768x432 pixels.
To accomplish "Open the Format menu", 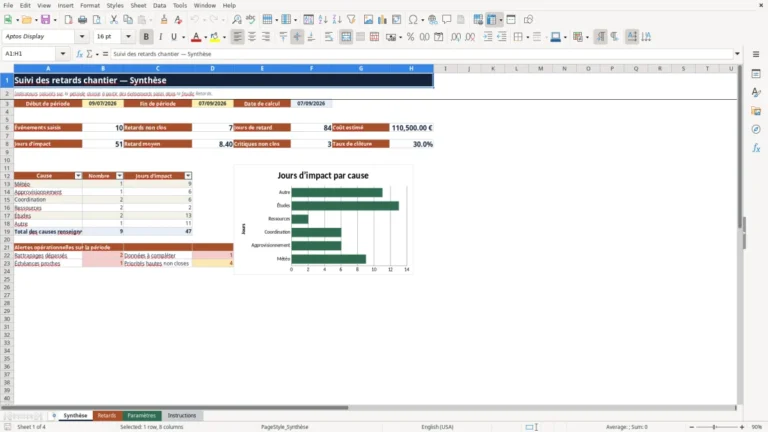I will 90,5.
